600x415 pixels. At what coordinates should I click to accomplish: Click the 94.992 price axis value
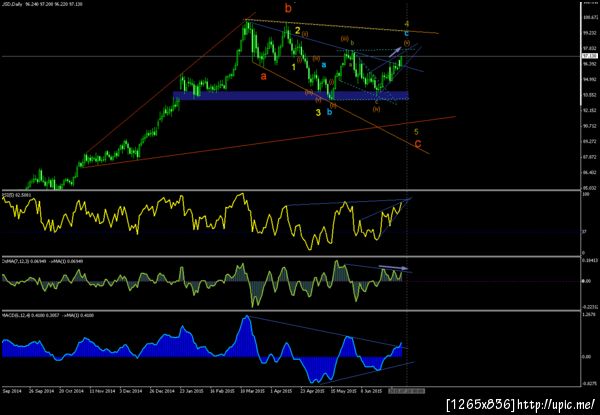[591, 80]
